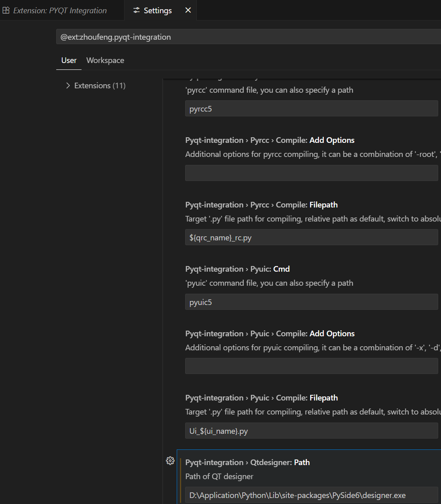The width and height of the screenshot is (441, 504).
Task: Click the pyuic5 command input field
Action: pos(311,302)
